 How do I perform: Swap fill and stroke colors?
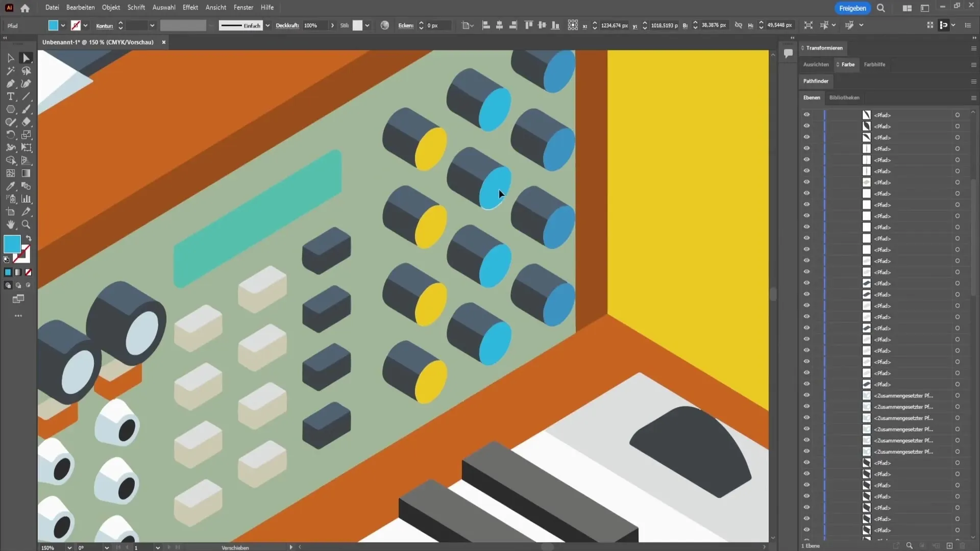(29, 238)
